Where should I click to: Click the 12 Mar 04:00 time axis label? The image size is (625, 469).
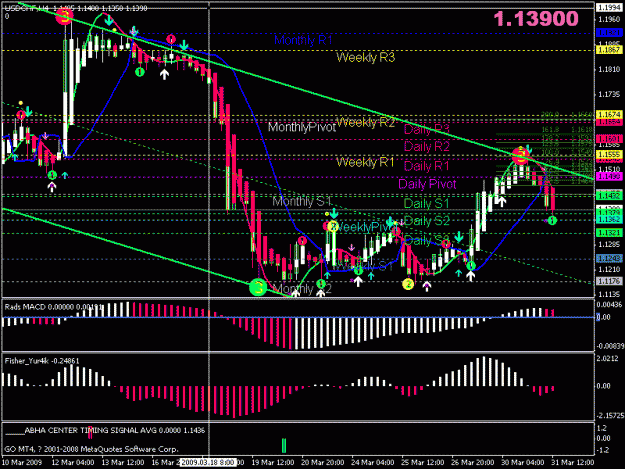73,463
